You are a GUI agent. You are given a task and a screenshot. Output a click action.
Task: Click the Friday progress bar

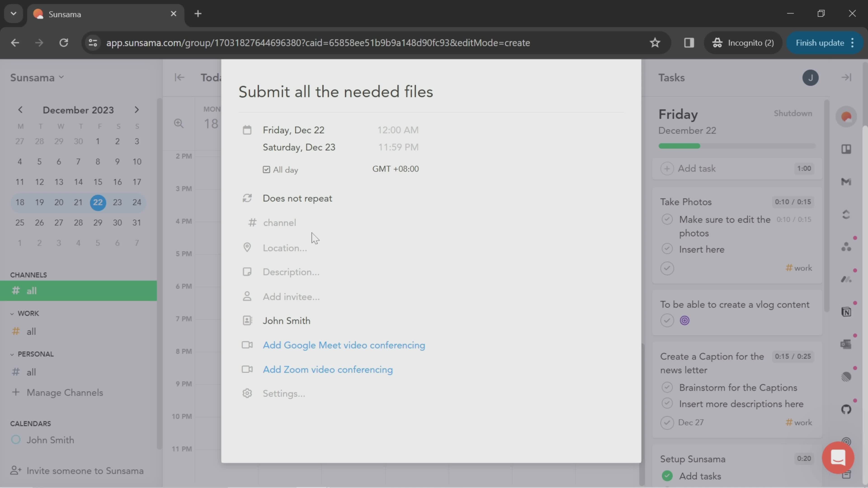(x=737, y=146)
